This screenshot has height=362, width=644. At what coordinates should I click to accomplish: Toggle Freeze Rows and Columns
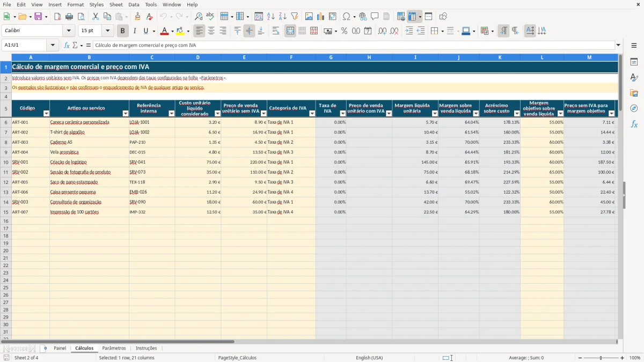(x=412, y=17)
